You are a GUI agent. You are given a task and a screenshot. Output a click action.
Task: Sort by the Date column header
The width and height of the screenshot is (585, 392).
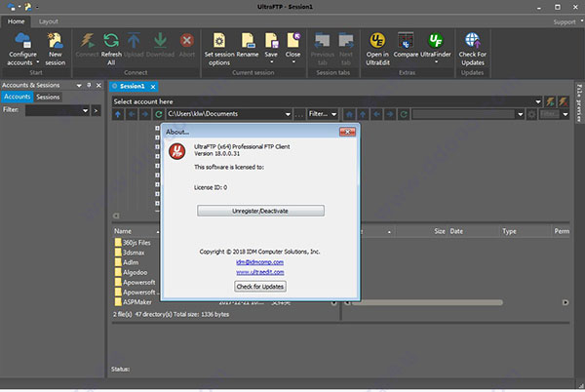coord(473,231)
